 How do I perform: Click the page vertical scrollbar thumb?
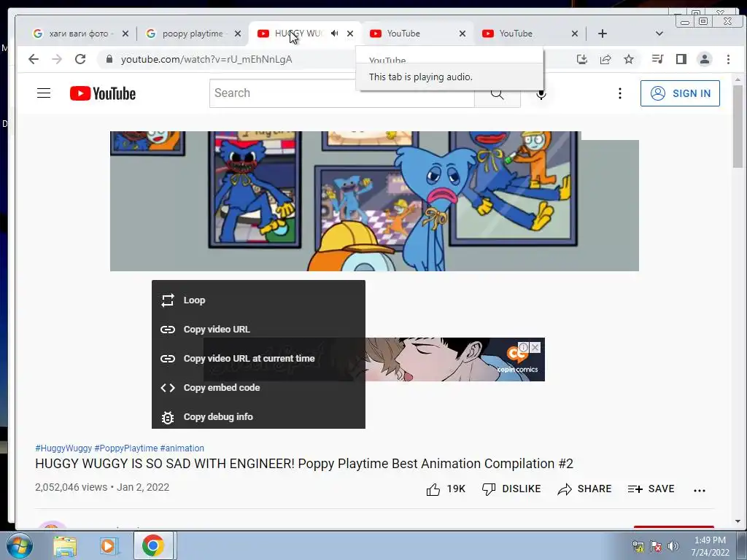tap(738, 126)
